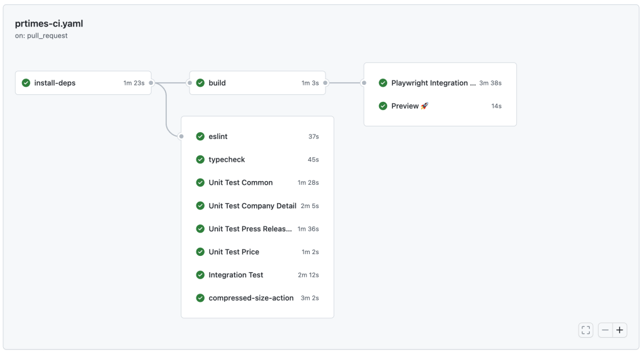Click the prtimes-ci.yaml workflow title

pos(49,24)
